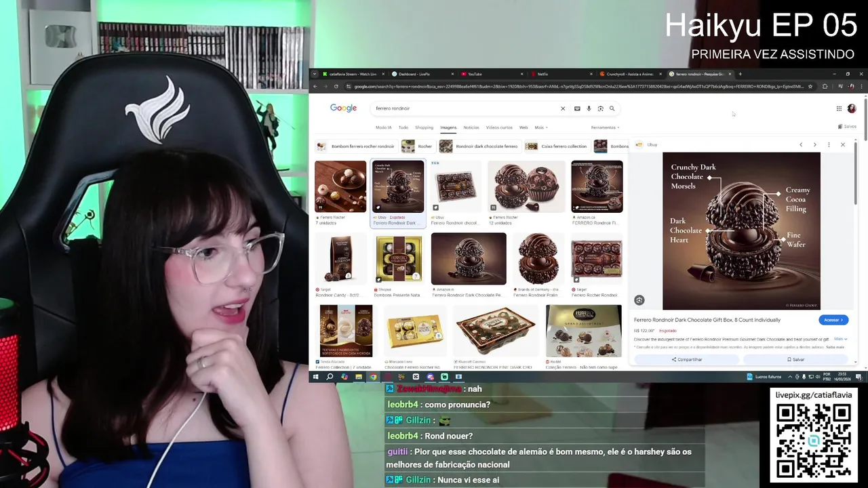Close the image preview panel

[843, 144]
